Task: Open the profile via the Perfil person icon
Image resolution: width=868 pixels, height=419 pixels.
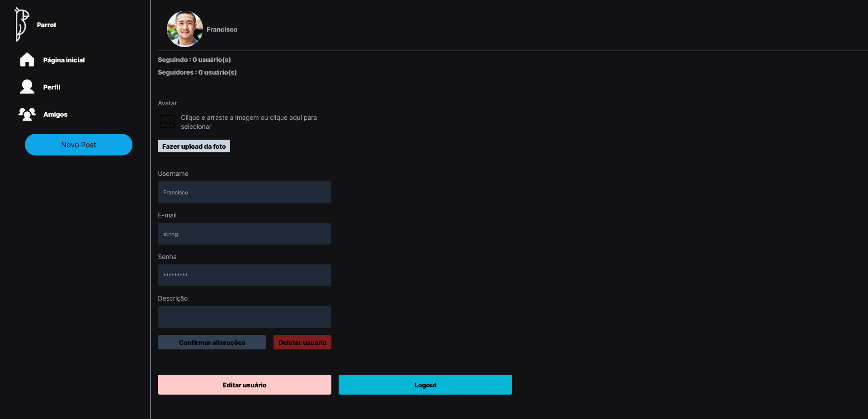Action: coord(27,87)
